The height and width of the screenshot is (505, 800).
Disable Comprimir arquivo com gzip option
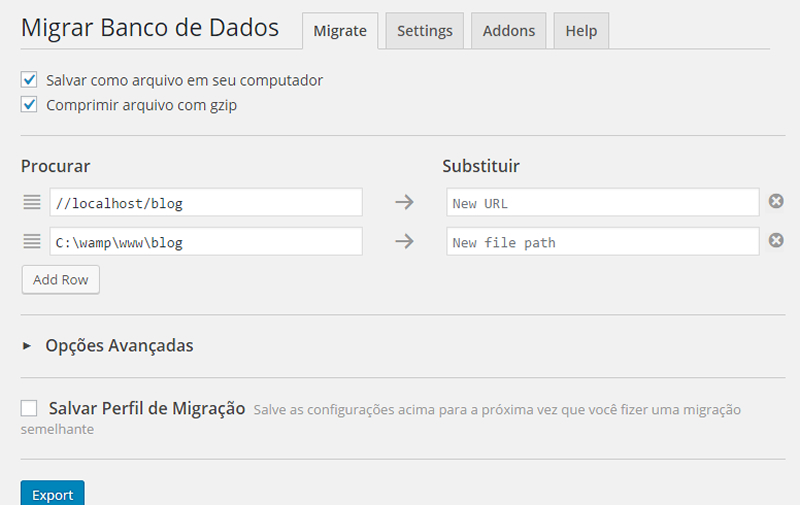29,104
